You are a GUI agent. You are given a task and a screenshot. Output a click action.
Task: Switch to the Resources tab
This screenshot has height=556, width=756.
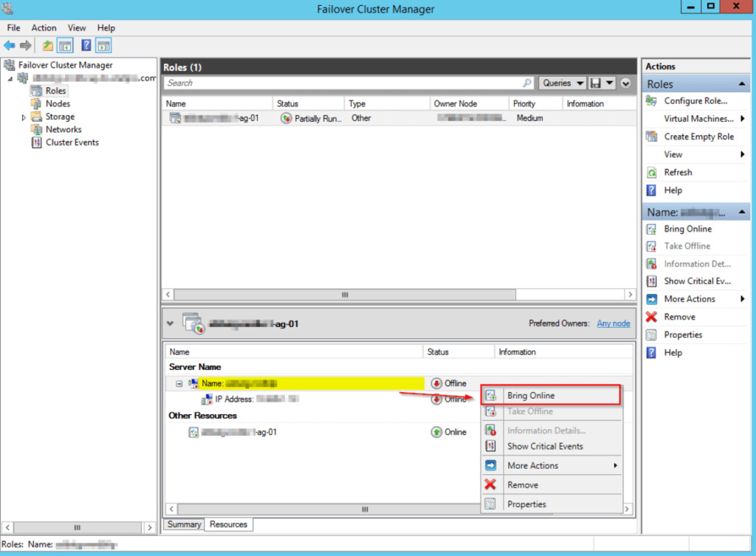click(x=229, y=524)
